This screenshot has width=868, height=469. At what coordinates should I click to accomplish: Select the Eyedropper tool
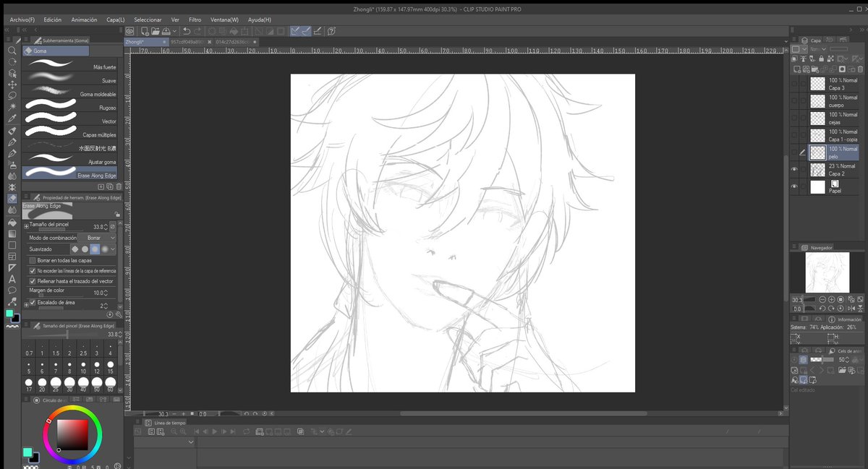coord(12,118)
